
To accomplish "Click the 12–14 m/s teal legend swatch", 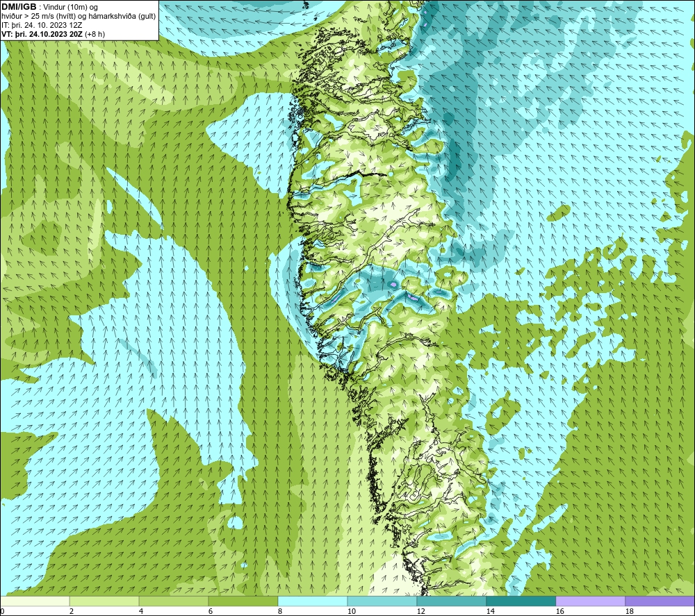I will (x=451, y=601).
